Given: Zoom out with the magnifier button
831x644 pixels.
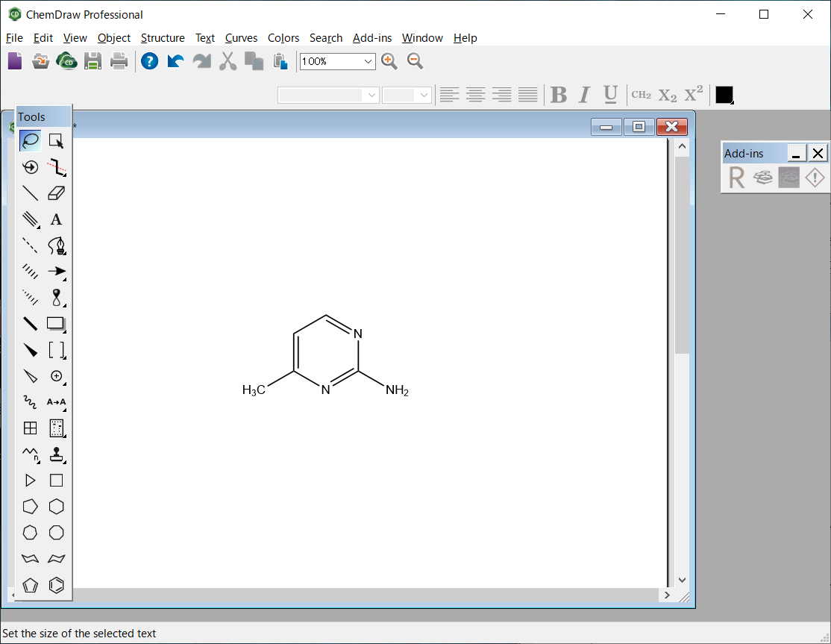Looking at the screenshot, I should click(415, 61).
